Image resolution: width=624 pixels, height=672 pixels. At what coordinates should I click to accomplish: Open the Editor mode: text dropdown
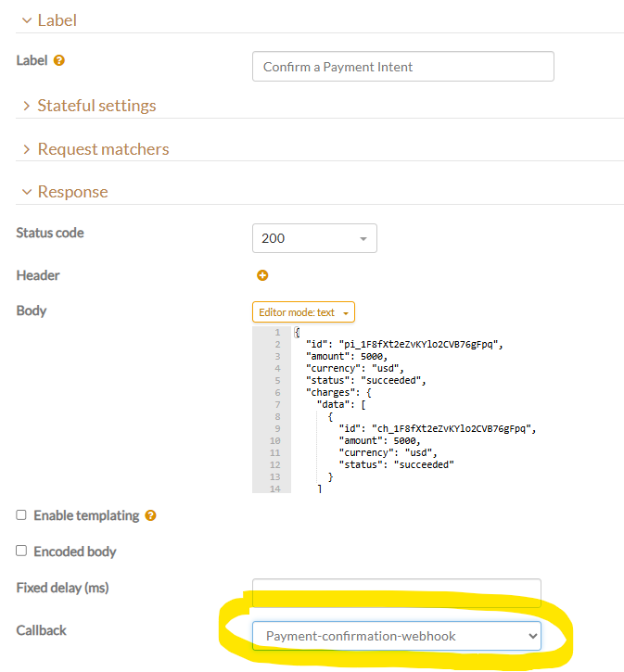[x=303, y=312]
